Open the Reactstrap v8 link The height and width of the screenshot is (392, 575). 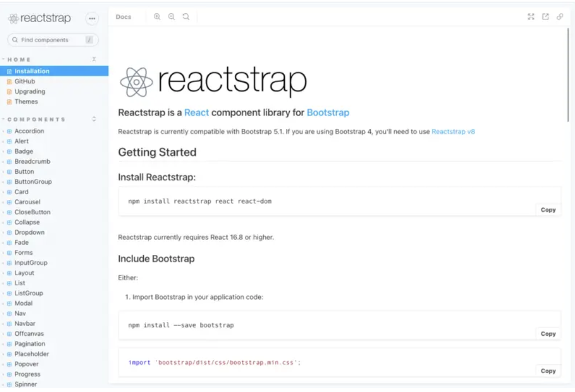click(x=453, y=132)
